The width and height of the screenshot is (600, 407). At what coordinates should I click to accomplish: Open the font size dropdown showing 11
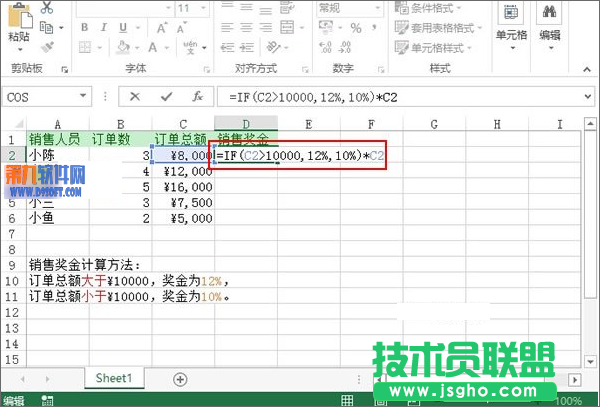[204, 8]
